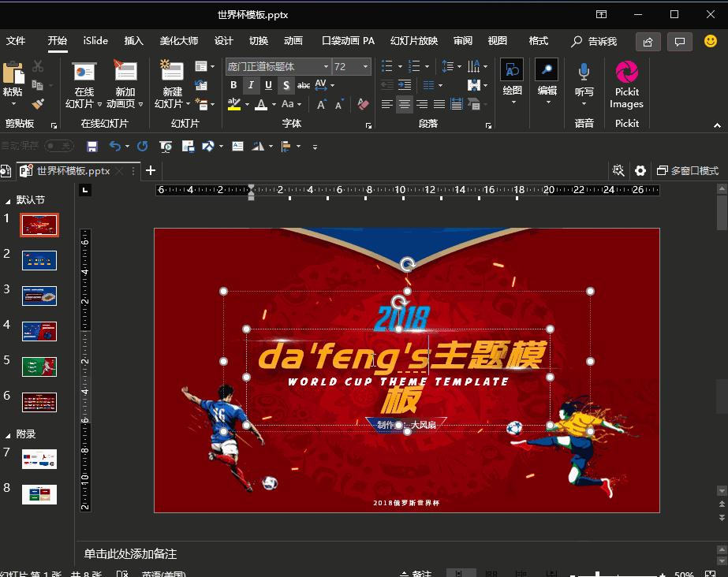Screen dimensions: 728x577
Task: Click the Format Painter brush icon
Action: 37,103
